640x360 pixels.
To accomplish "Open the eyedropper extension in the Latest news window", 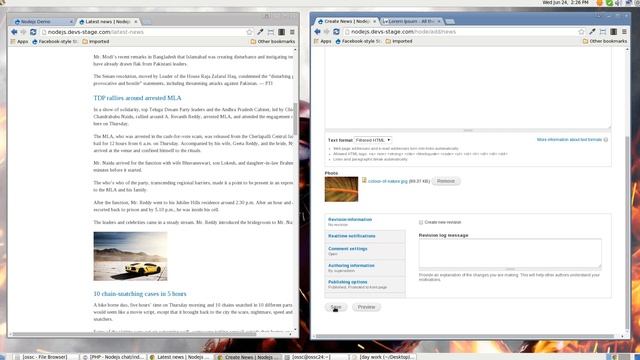I will coord(260,32).
